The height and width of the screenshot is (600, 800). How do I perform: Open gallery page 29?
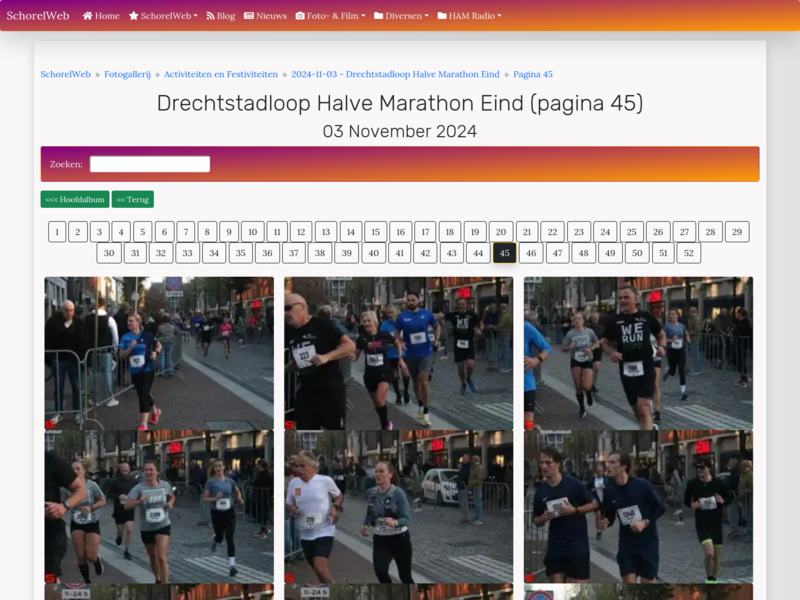(737, 232)
